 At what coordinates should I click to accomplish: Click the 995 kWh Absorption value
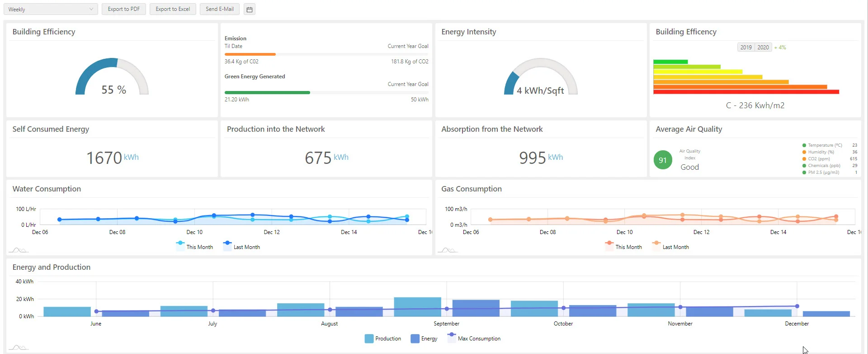[541, 158]
